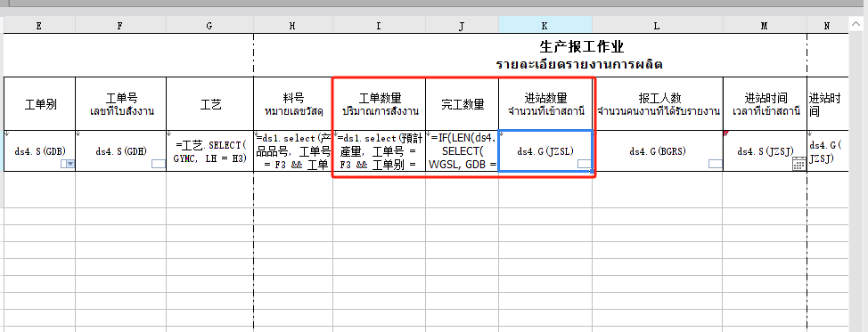This screenshot has width=868, height=332.
Task: Select column header I
Action: point(380,26)
